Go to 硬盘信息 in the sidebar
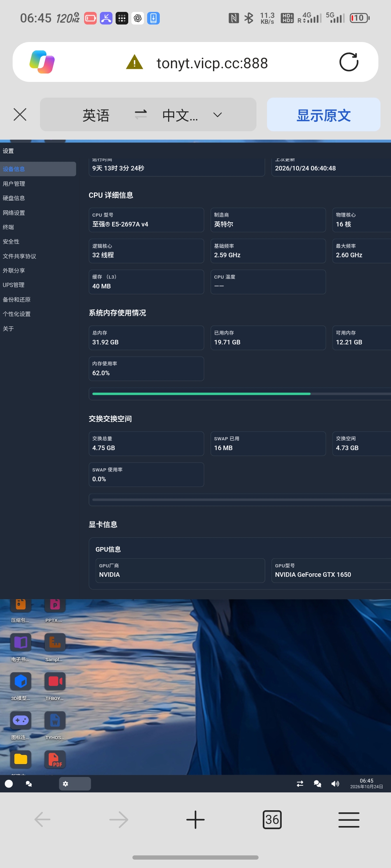The width and height of the screenshot is (391, 868). (x=38, y=198)
